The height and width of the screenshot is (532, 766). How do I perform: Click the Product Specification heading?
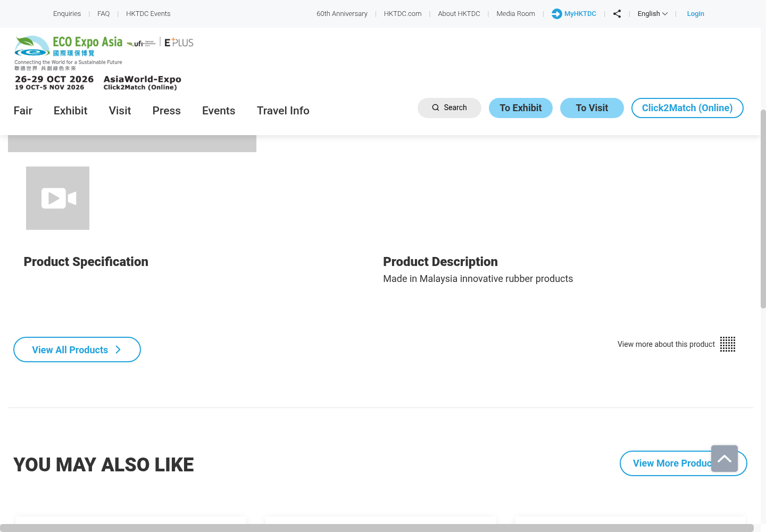point(86,262)
